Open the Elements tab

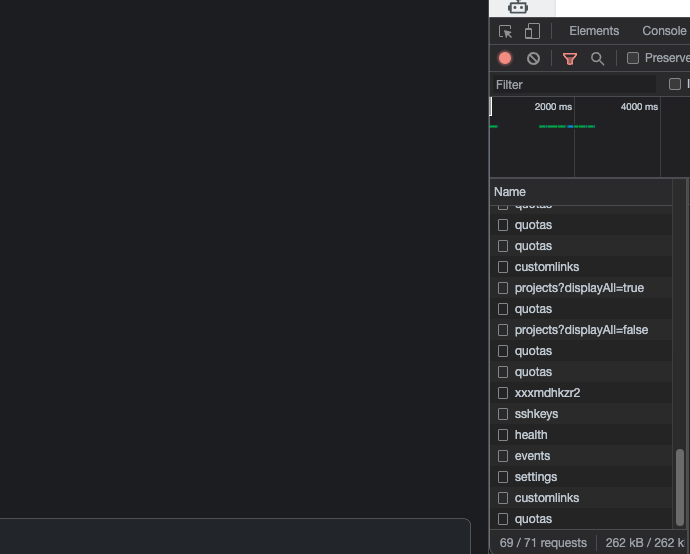point(594,31)
